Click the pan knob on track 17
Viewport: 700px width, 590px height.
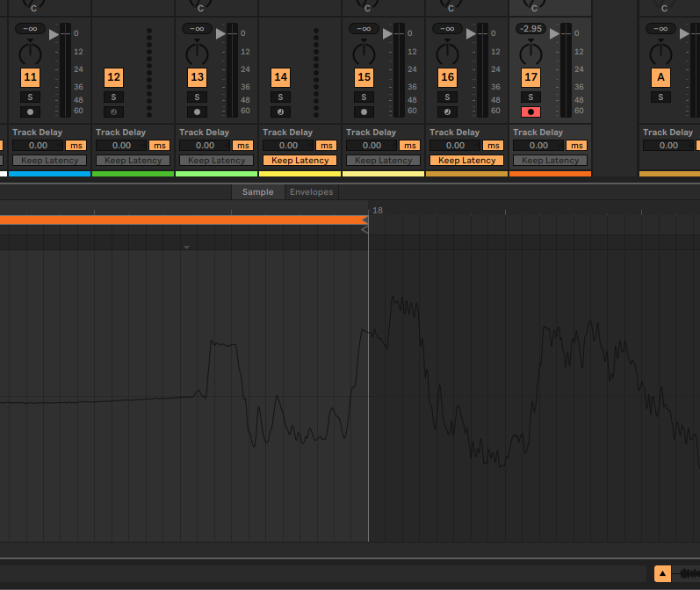[x=530, y=53]
